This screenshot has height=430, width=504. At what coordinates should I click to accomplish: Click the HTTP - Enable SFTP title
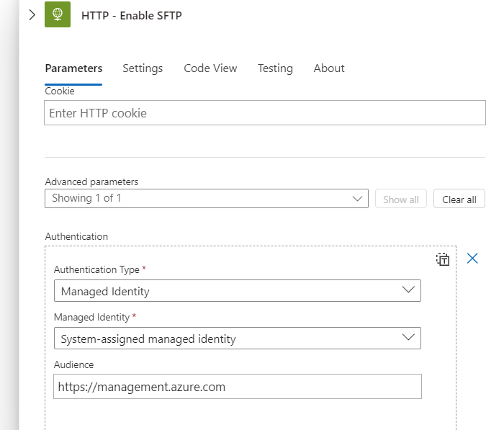click(x=132, y=15)
